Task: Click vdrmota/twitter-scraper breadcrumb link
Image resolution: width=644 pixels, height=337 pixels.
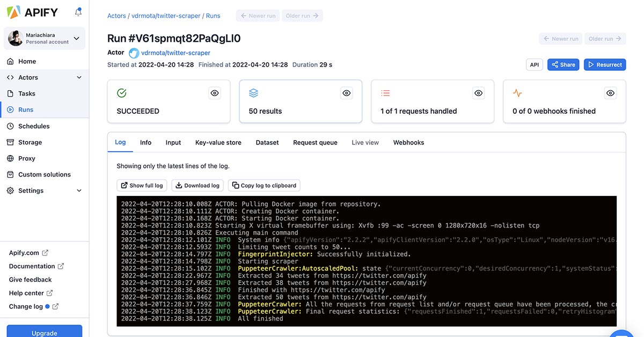Action: pyautogui.click(x=166, y=16)
